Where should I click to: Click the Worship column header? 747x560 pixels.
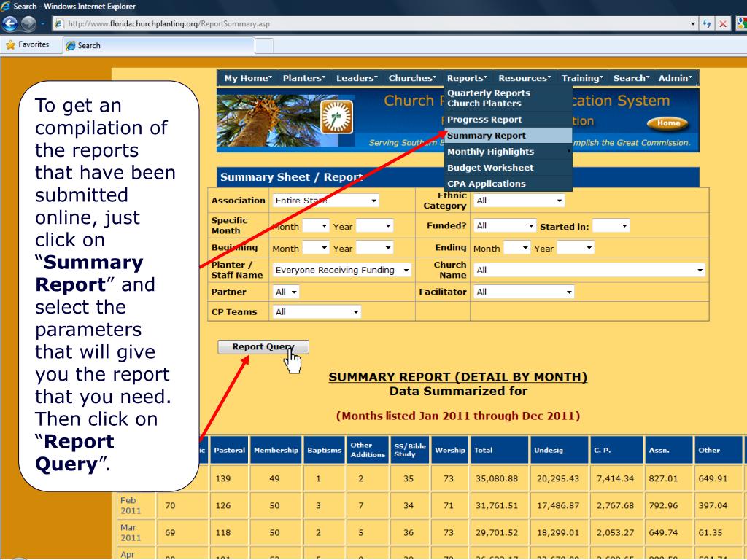[x=449, y=450]
